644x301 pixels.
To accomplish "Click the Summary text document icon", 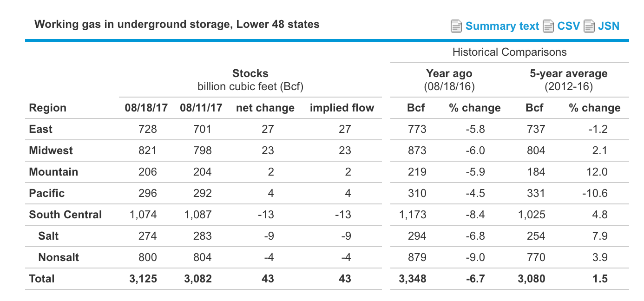I will (457, 26).
